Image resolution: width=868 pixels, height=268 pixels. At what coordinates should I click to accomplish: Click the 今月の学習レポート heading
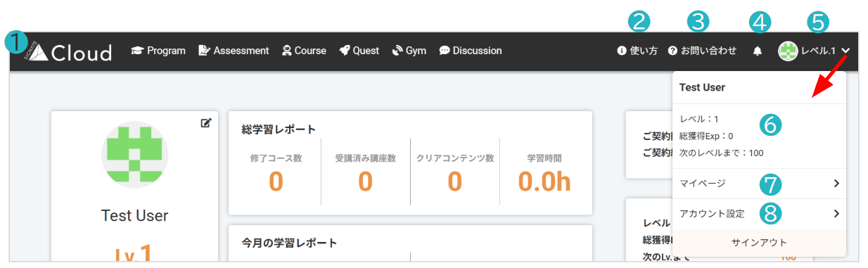(x=289, y=243)
